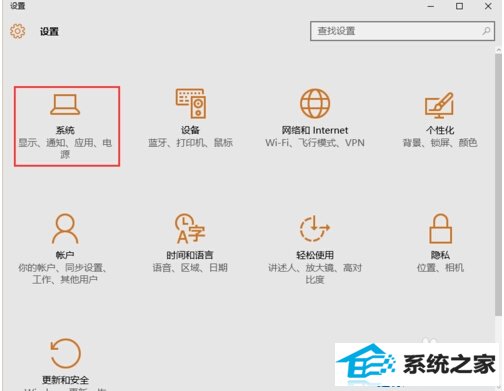Click the search magnifier icon

click(x=486, y=31)
